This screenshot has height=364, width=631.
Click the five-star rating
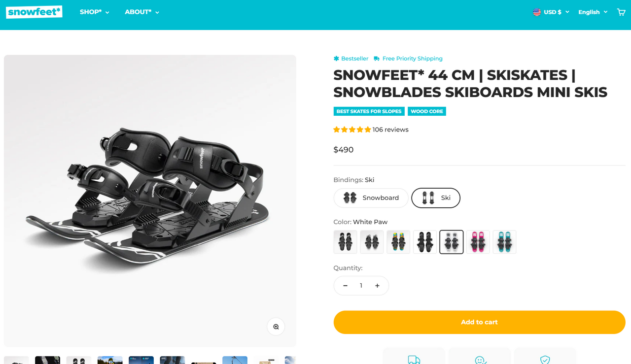pyautogui.click(x=352, y=130)
